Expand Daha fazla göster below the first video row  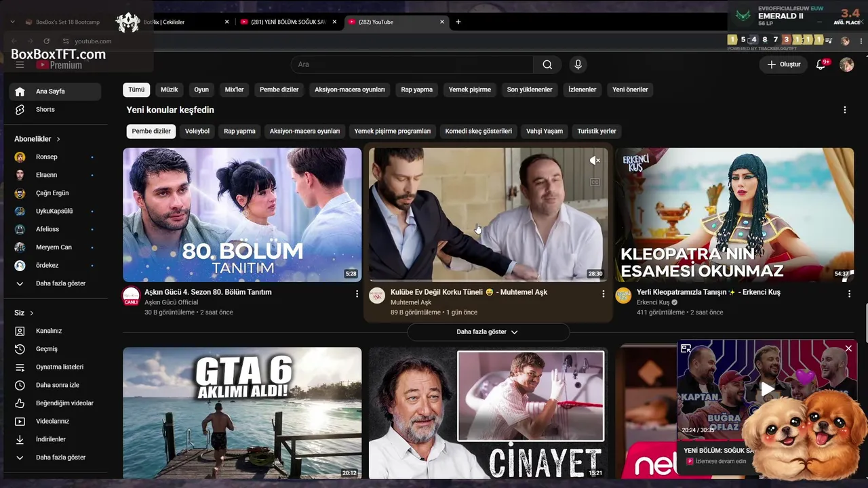coord(488,332)
